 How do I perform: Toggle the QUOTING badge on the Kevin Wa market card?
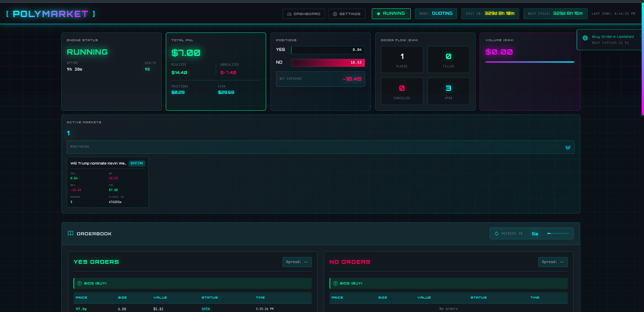pyautogui.click(x=137, y=163)
